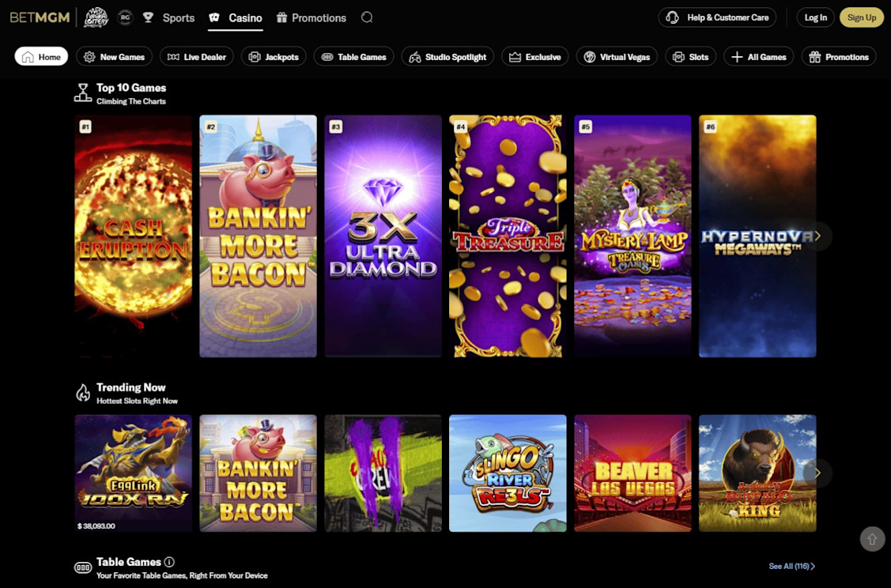Viewport: 891px width, 588px height.
Task: Open Mystery of the Lamp Treasure Oasis
Action: click(632, 236)
